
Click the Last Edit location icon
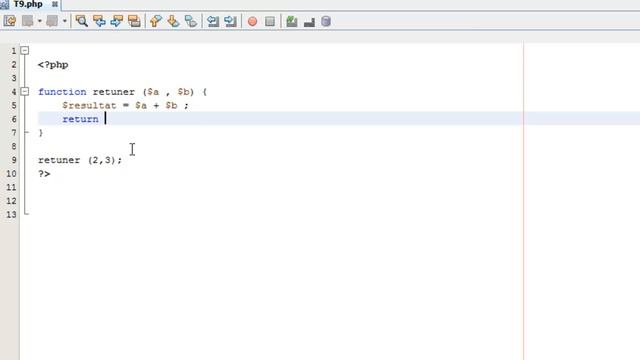tap(9, 21)
